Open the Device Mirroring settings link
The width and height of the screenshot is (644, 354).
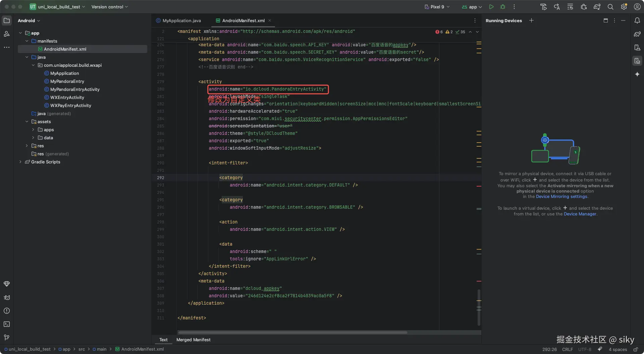click(x=561, y=197)
